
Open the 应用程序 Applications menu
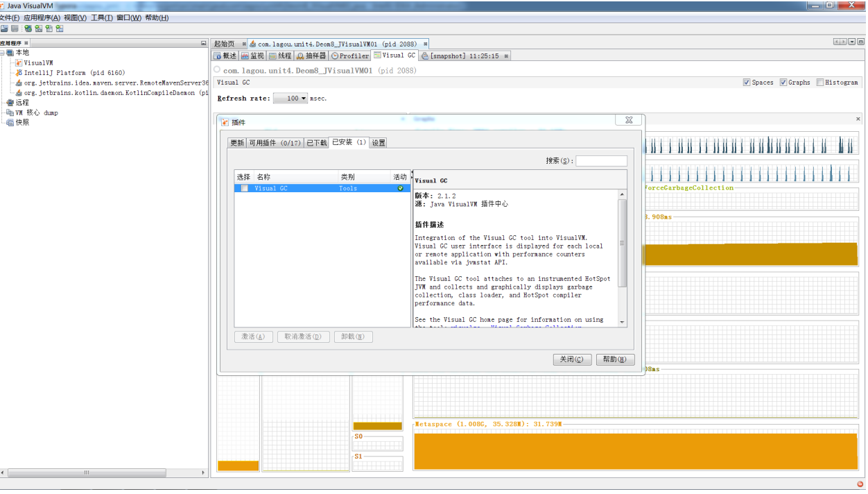click(x=42, y=18)
